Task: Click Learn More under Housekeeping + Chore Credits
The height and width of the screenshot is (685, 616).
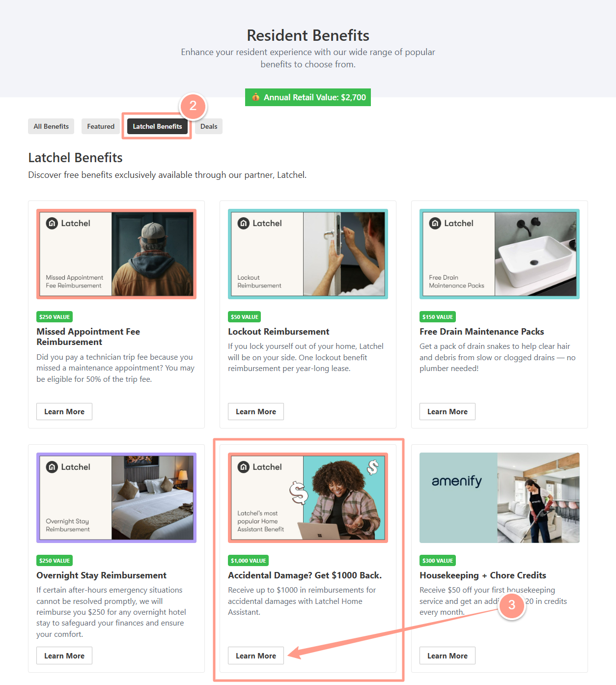Action: [448, 656]
